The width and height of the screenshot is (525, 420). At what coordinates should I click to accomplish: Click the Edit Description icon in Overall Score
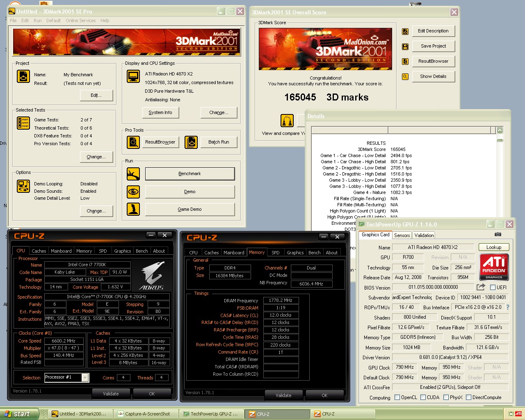point(405,31)
